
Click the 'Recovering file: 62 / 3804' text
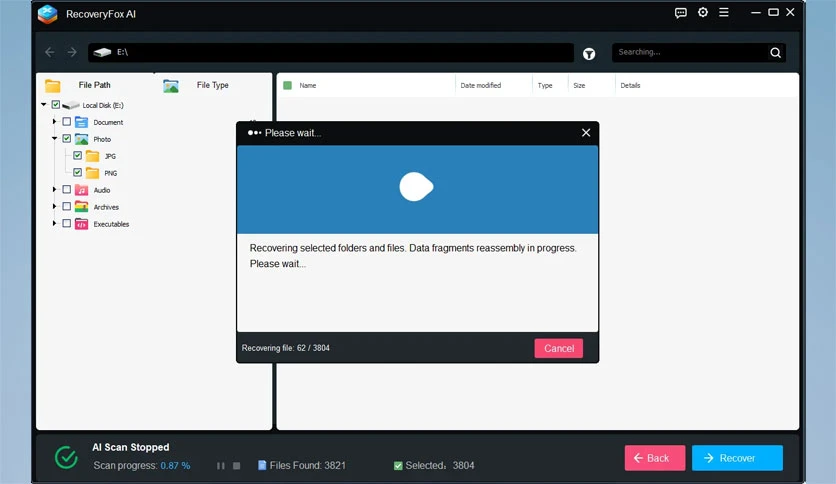pyautogui.click(x=286, y=348)
